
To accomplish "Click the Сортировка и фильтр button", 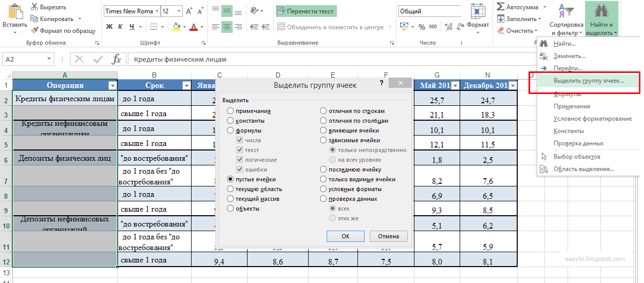I will pos(566,19).
